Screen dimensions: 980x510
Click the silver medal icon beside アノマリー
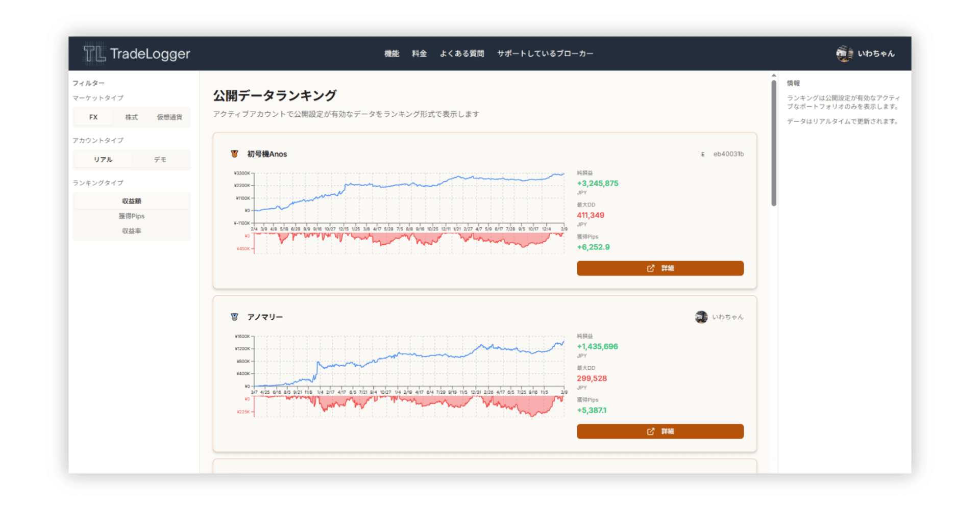point(235,316)
